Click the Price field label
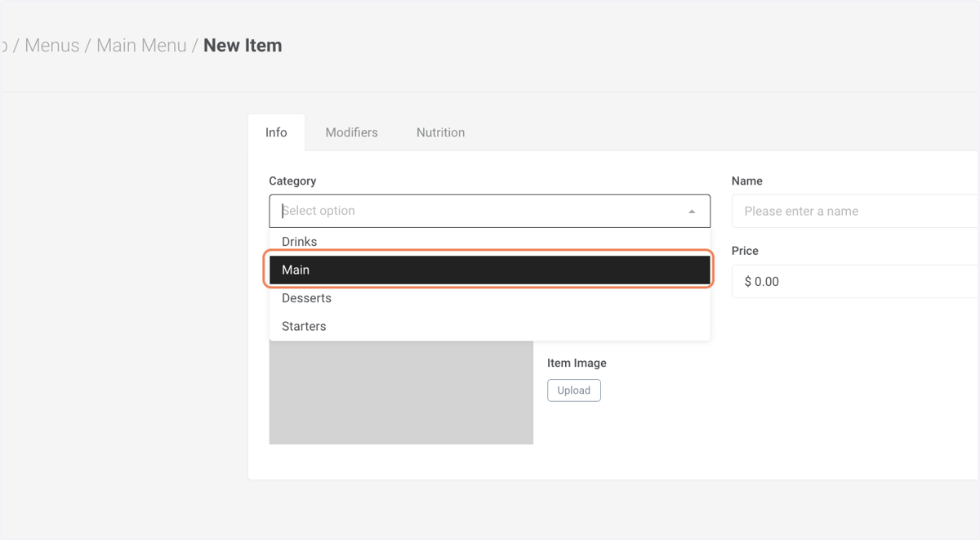980x540 pixels. 745,251
